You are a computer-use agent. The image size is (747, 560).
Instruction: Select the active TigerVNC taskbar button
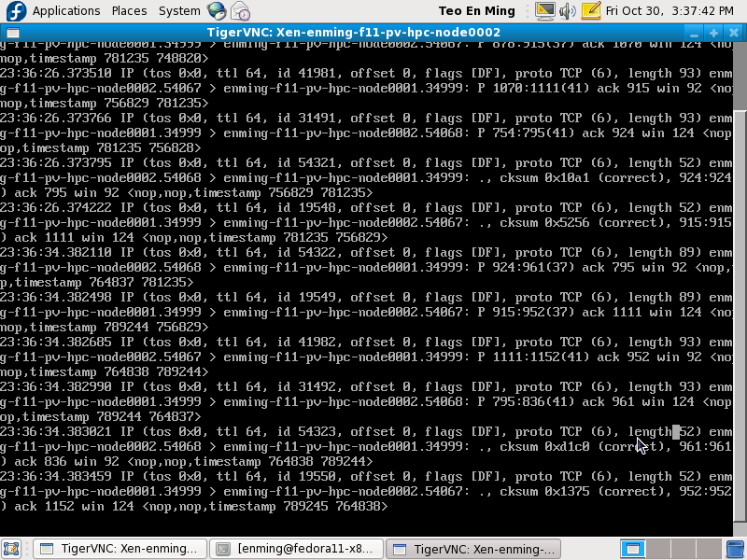(x=473, y=549)
